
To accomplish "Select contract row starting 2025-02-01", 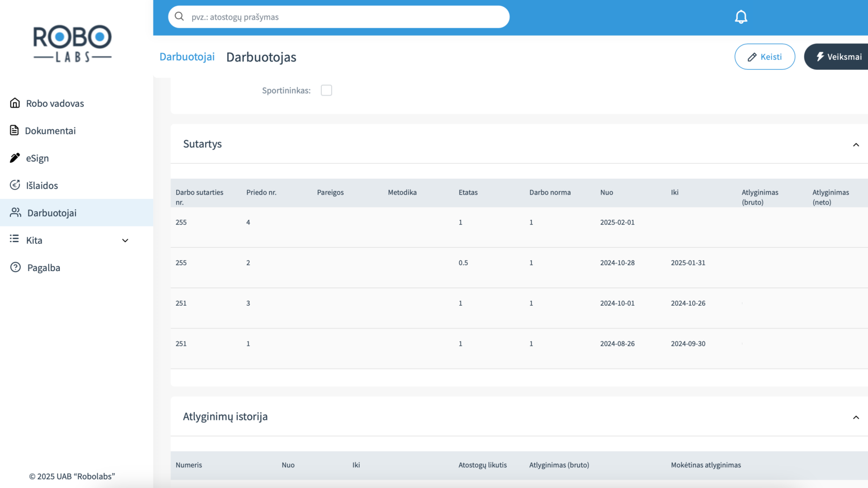I will pyautogui.click(x=519, y=227).
